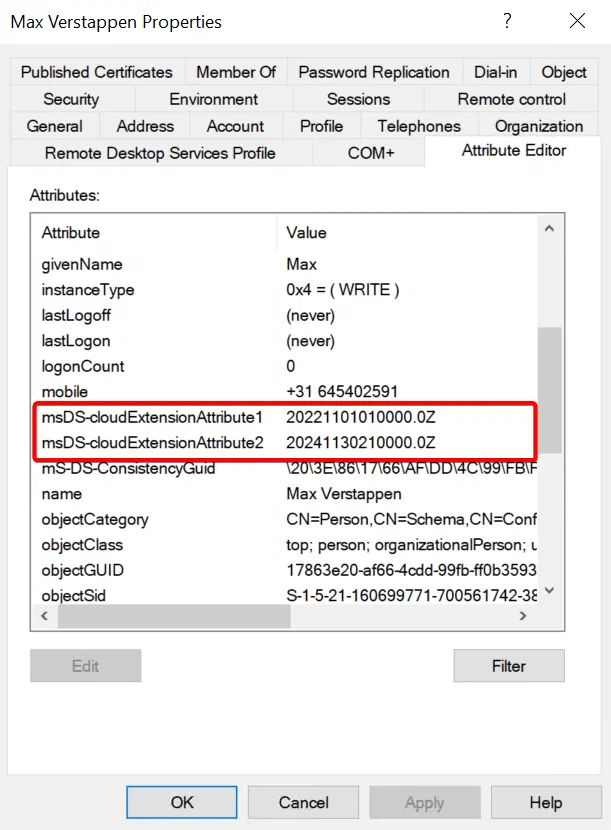Select the Sessions tab

tap(358, 99)
